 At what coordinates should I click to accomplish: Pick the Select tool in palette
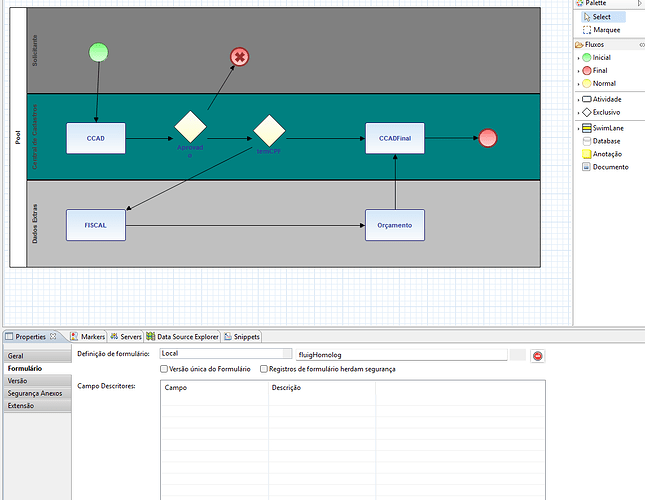(x=601, y=17)
